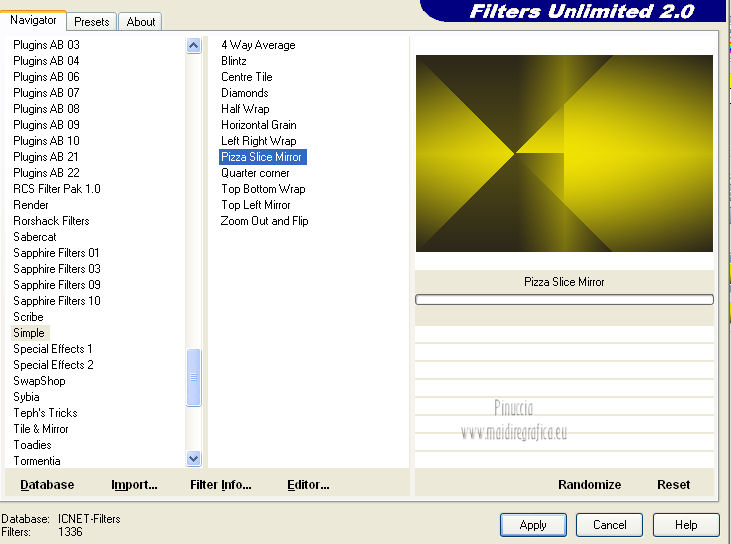Select the Blintz filter

point(234,61)
